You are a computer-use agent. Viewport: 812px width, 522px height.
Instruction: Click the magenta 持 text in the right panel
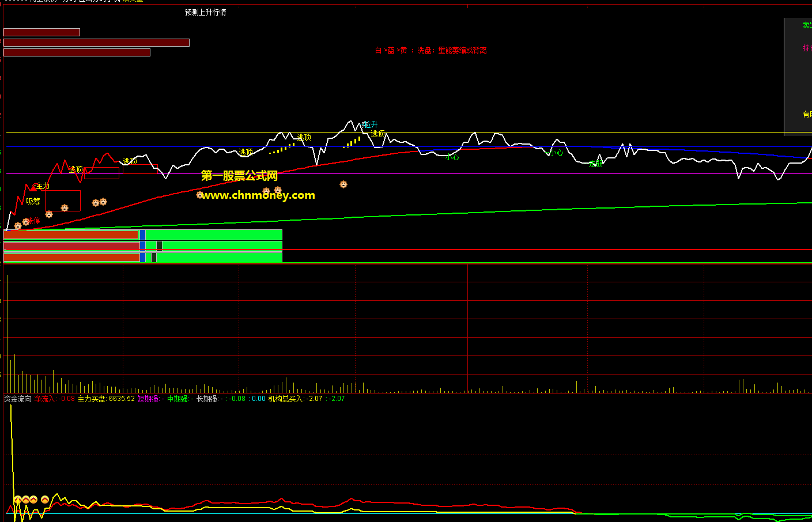[807, 48]
